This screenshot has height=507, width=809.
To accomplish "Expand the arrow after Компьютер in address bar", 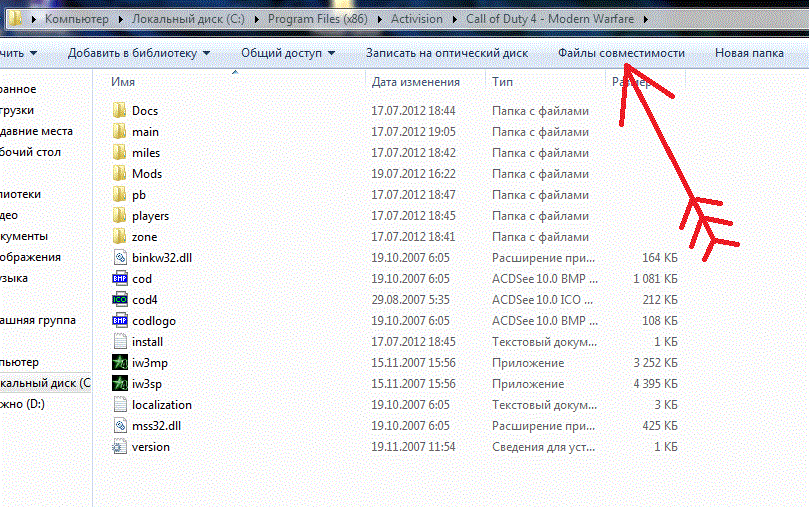I will click(120, 19).
